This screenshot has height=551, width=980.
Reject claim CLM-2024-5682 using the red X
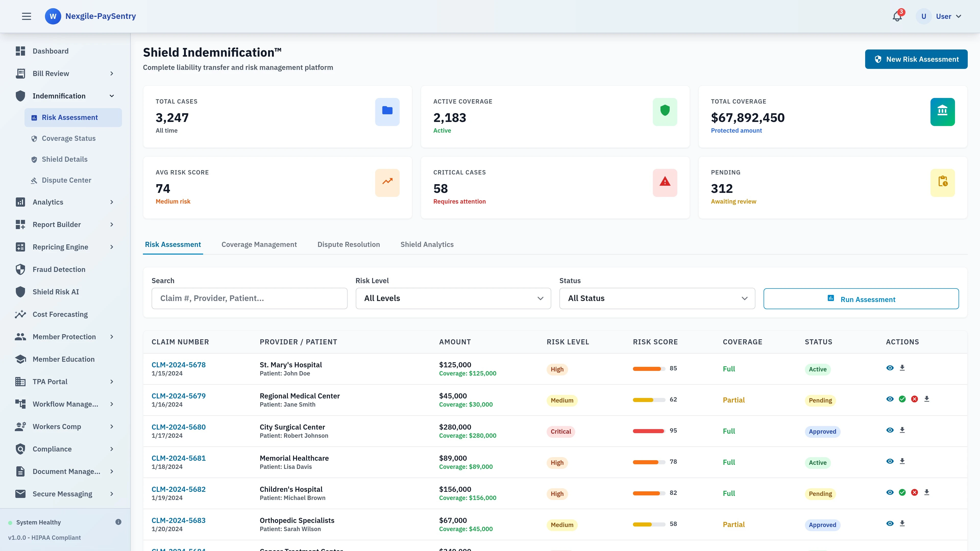(915, 492)
